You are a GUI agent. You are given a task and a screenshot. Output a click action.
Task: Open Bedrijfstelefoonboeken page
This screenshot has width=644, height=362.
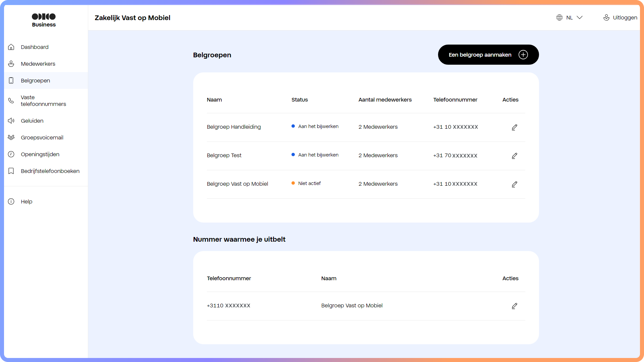tap(50, 171)
